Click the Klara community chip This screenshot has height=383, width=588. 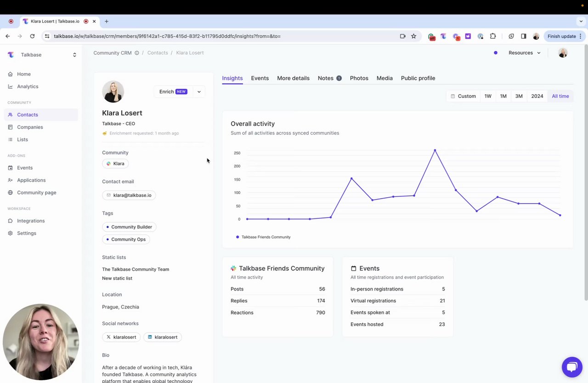[115, 164]
